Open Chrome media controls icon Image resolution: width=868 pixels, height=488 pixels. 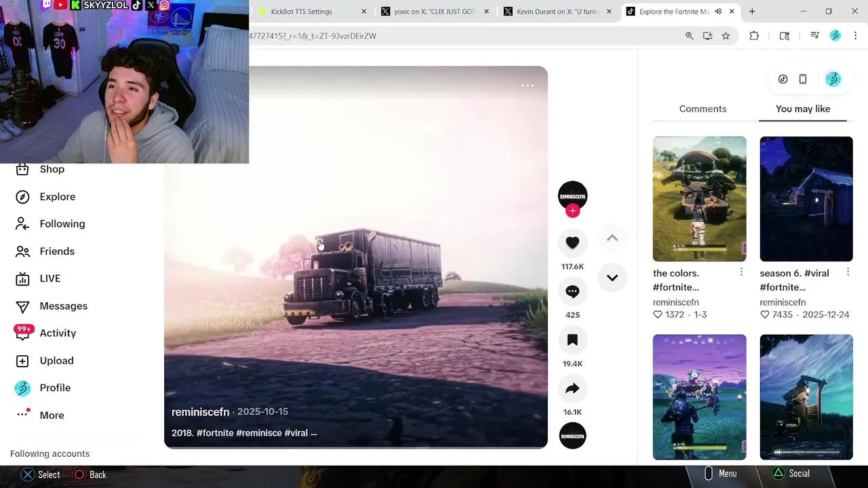tap(815, 36)
